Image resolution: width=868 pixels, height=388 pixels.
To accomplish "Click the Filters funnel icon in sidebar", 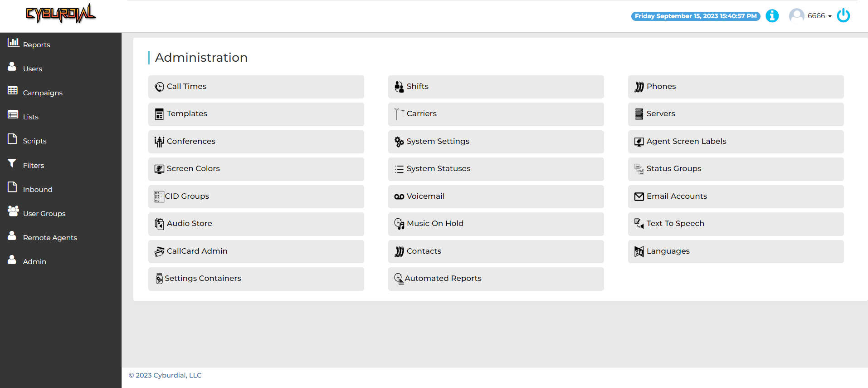I will (x=12, y=163).
